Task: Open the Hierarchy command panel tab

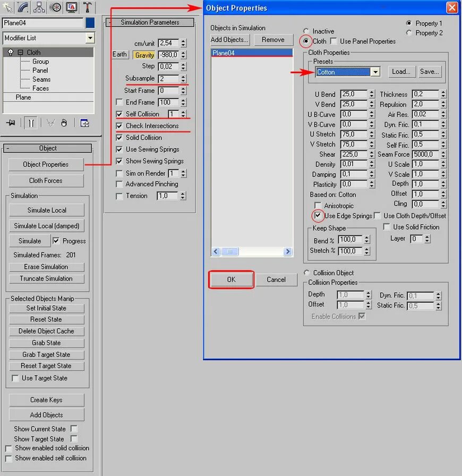Action: [39, 7]
